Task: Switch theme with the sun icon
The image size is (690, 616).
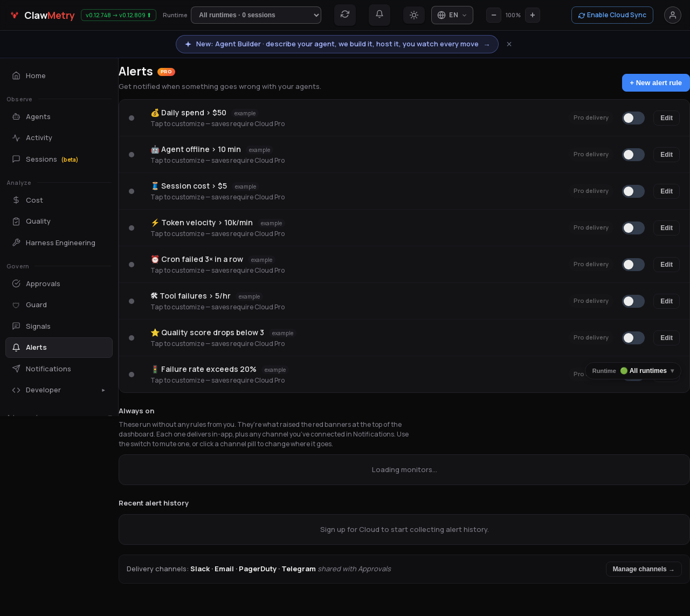Action: click(x=414, y=15)
